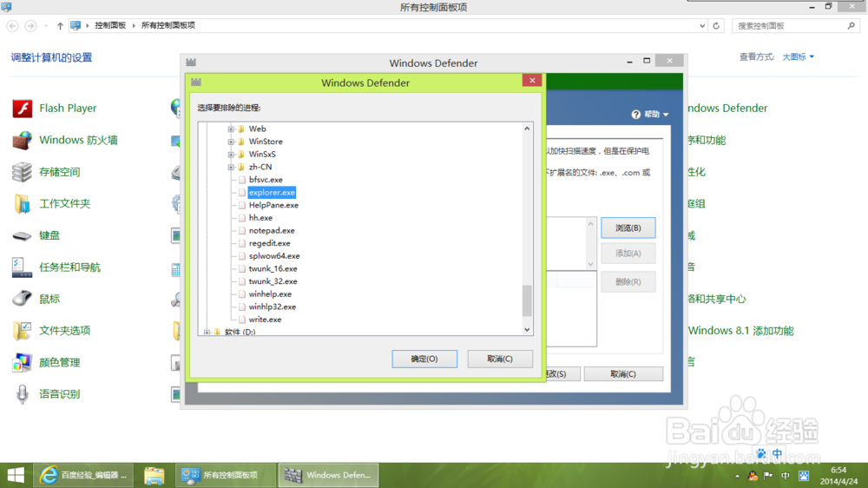The height and width of the screenshot is (488, 868).
Task: Open 语音识别 speech recognition icon
Action: tap(23, 394)
